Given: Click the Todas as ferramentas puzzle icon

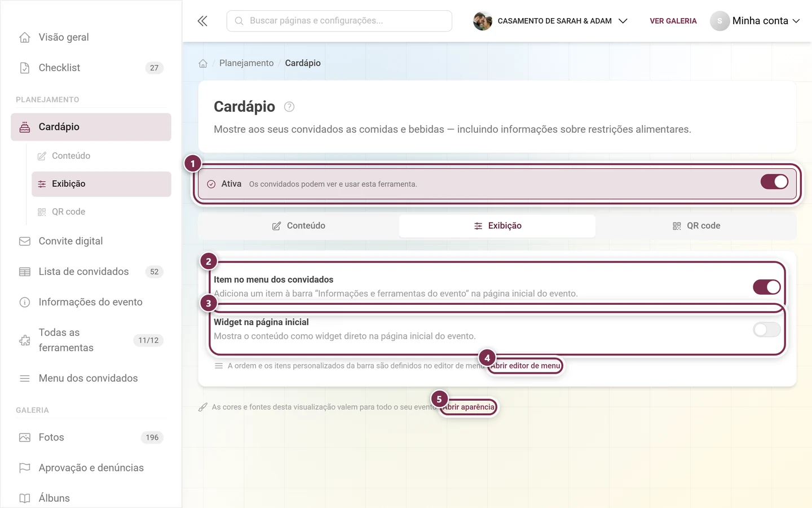Looking at the screenshot, I should click(x=25, y=340).
